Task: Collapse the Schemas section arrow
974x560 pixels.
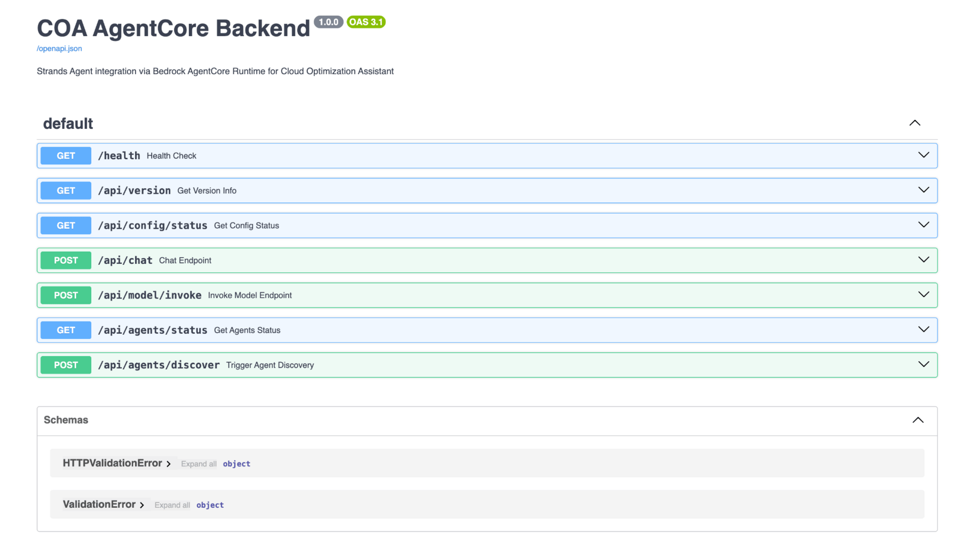Action: [918, 420]
